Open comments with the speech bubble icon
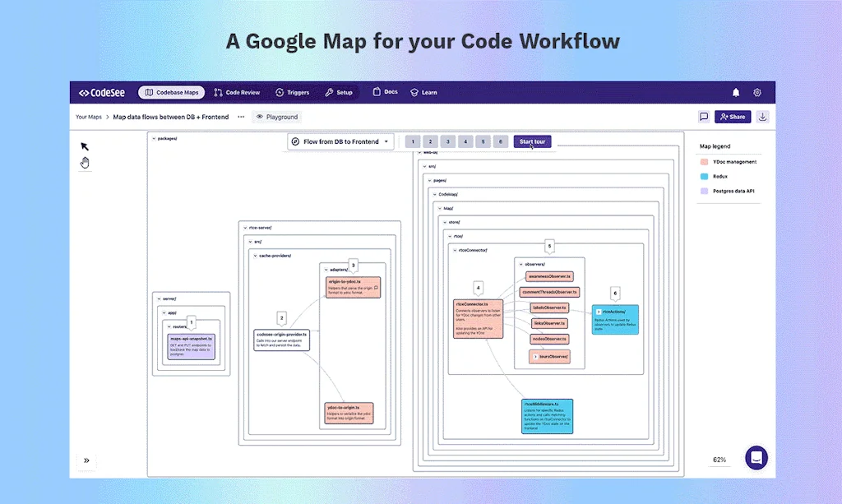The width and height of the screenshot is (842, 504). (x=703, y=117)
